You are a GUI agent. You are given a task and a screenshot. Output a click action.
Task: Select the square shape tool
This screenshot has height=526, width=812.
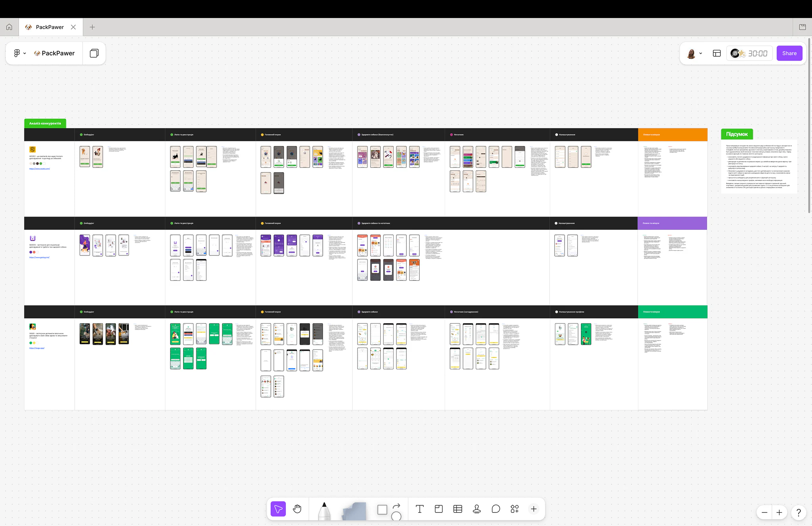tap(382, 510)
